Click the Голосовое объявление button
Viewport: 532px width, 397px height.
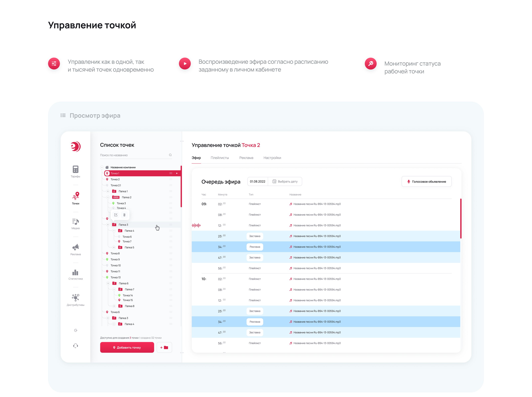426,181
